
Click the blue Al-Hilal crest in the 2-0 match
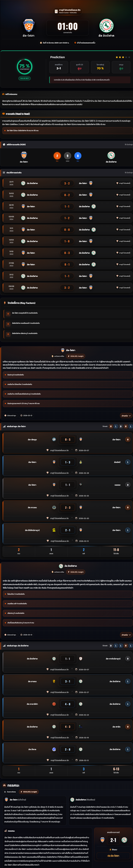(54, 749)
